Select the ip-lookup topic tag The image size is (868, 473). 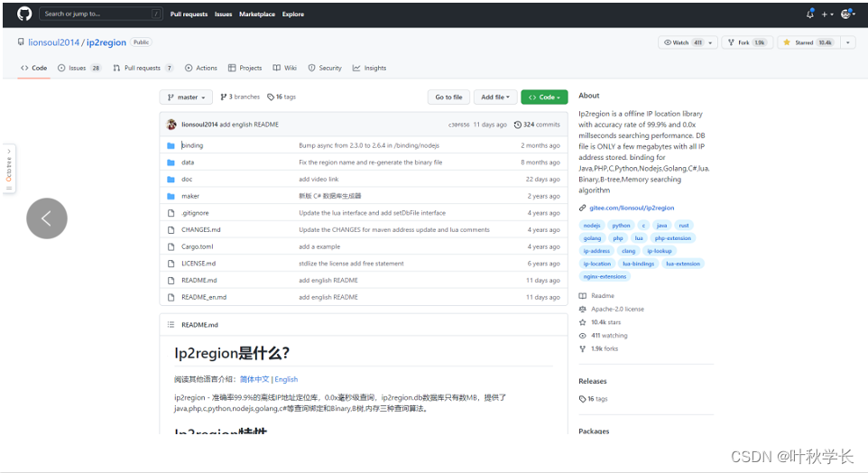(660, 251)
